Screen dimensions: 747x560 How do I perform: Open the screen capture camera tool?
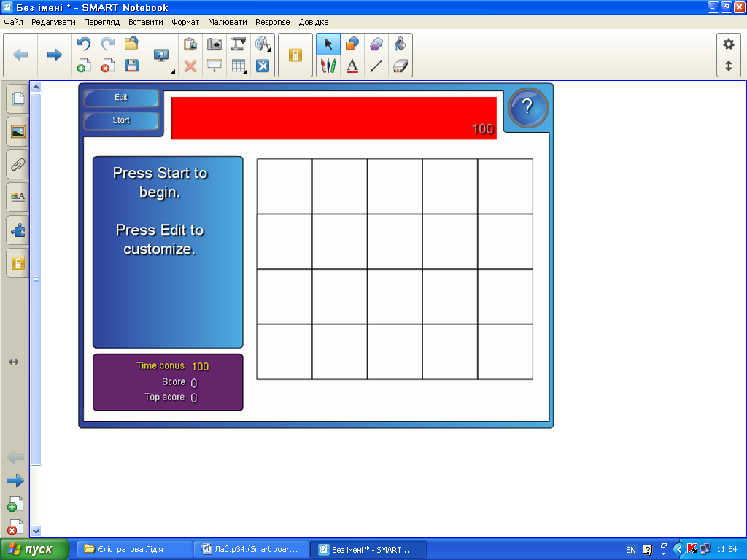click(214, 44)
